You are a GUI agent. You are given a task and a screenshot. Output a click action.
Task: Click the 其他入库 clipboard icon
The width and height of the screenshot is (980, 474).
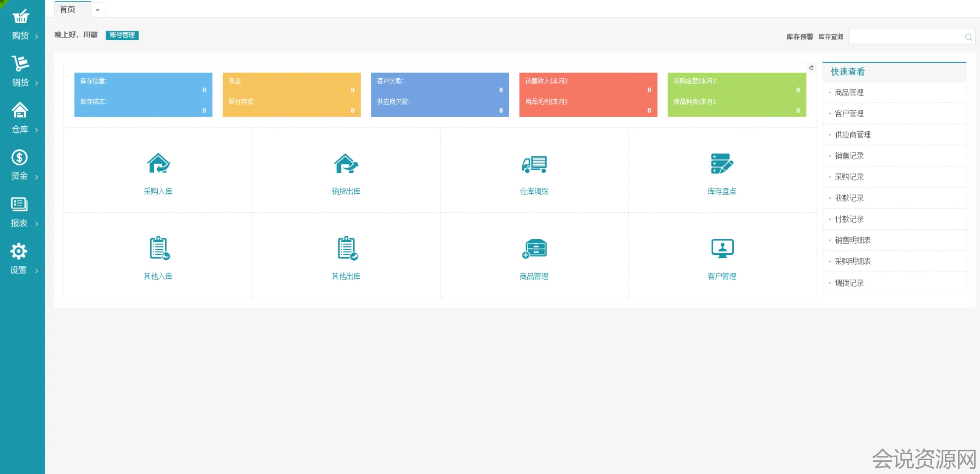(x=159, y=248)
